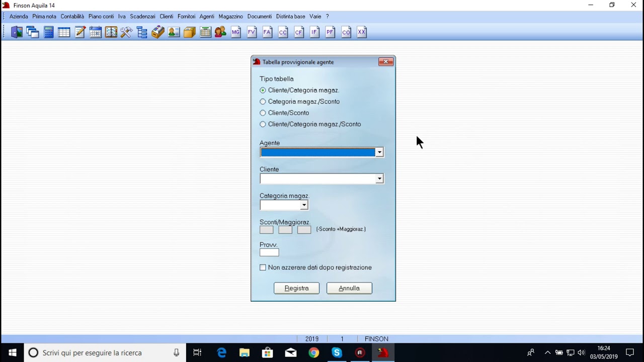The width and height of the screenshot is (644, 362).
Task: Select Categoria magaz./Sconto radio option
Action: coord(263,102)
